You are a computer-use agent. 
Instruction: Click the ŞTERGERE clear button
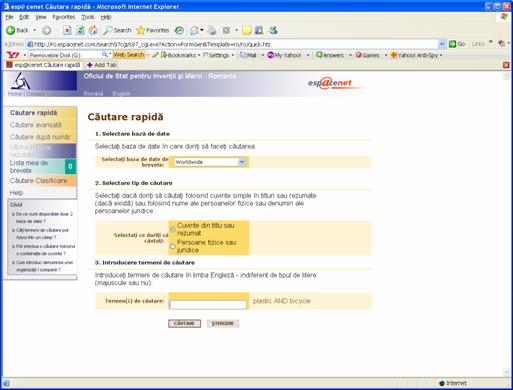click(223, 323)
